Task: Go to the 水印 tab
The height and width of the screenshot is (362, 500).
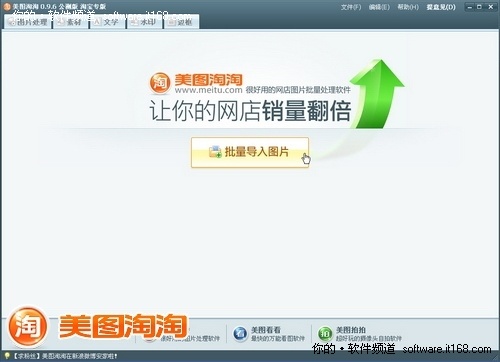Action: point(145,22)
